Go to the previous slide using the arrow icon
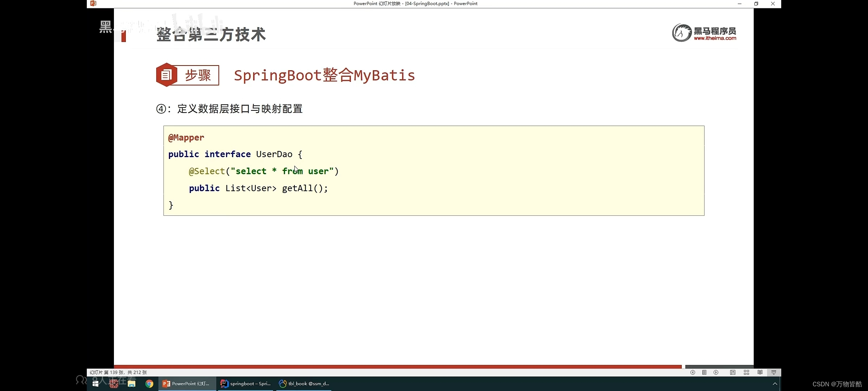This screenshot has height=391, width=868. [x=693, y=372]
